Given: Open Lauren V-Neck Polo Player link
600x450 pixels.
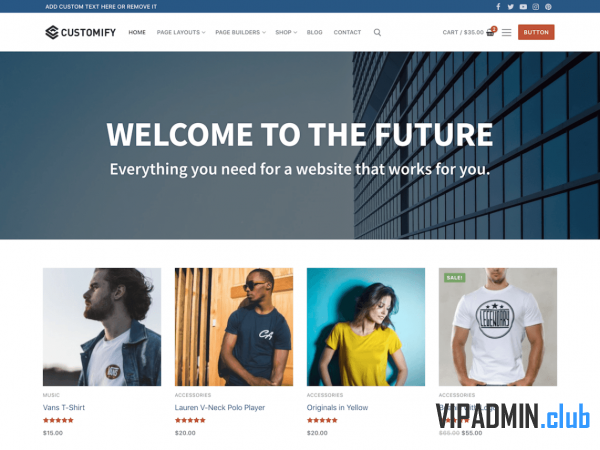Looking at the screenshot, I should coord(220,408).
